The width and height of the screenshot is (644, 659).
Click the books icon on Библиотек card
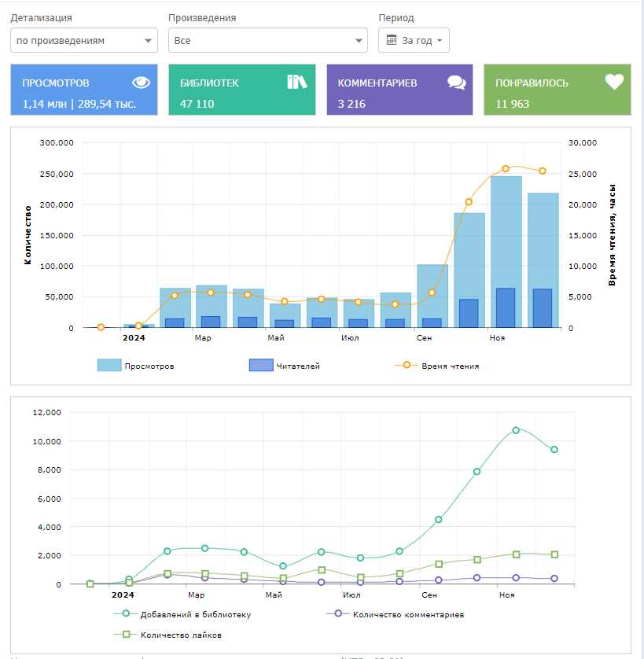296,82
